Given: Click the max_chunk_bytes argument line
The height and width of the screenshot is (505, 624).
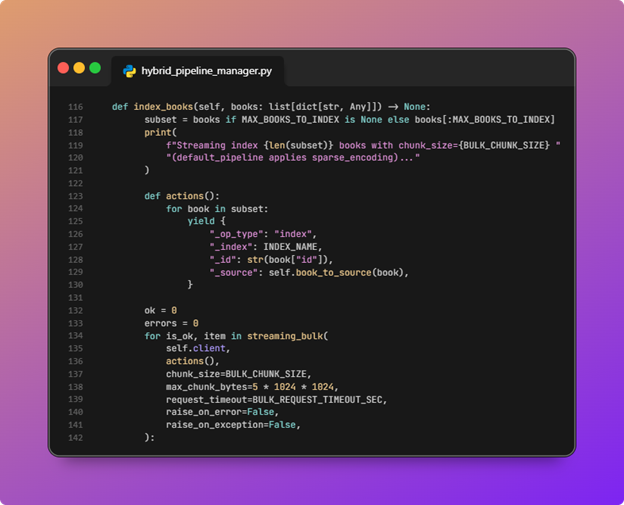Looking at the screenshot, I should coord(252,387).
